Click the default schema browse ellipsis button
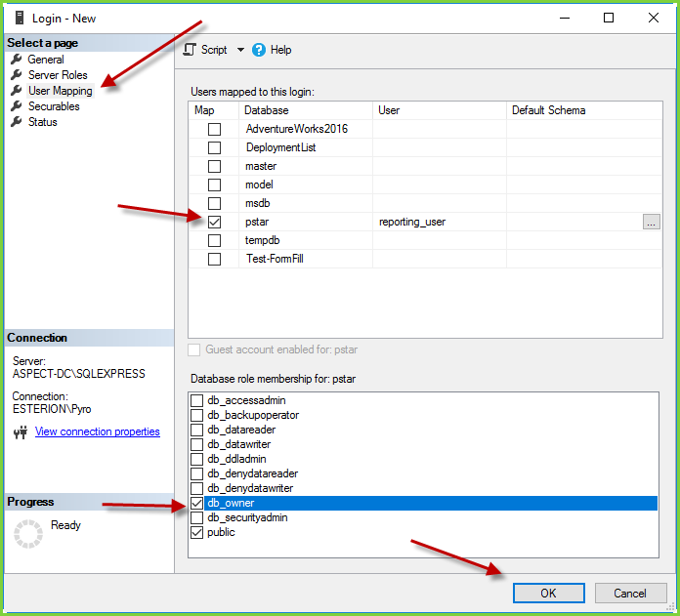This screenshot has height=616, width=680. 651,222
